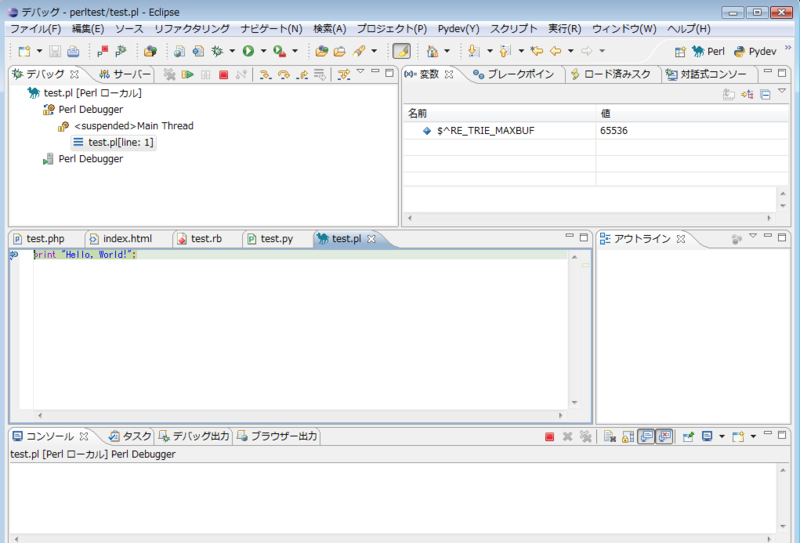This screenshot has height=543, width=800.
Task: Click editor vertical scrollbar down arrow
Action: 574,402
